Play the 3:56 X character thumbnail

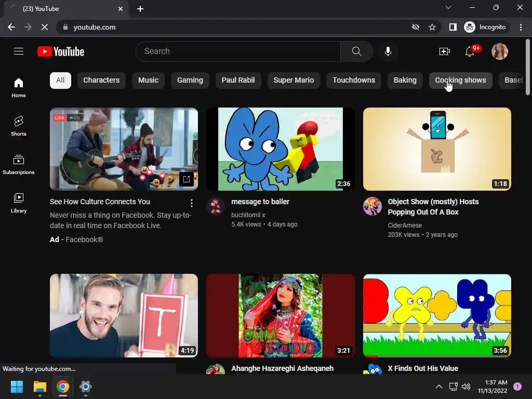click(437, 315)
